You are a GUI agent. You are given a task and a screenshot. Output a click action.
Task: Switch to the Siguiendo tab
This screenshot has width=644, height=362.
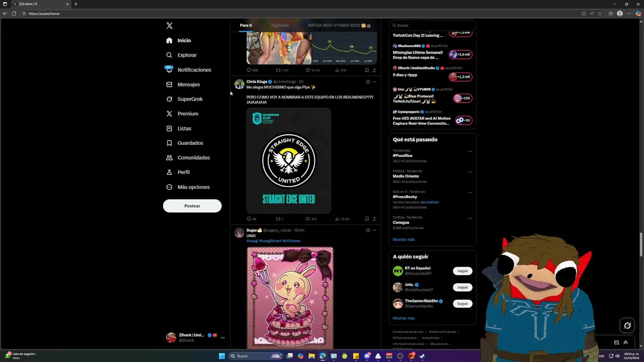(280, 25)
